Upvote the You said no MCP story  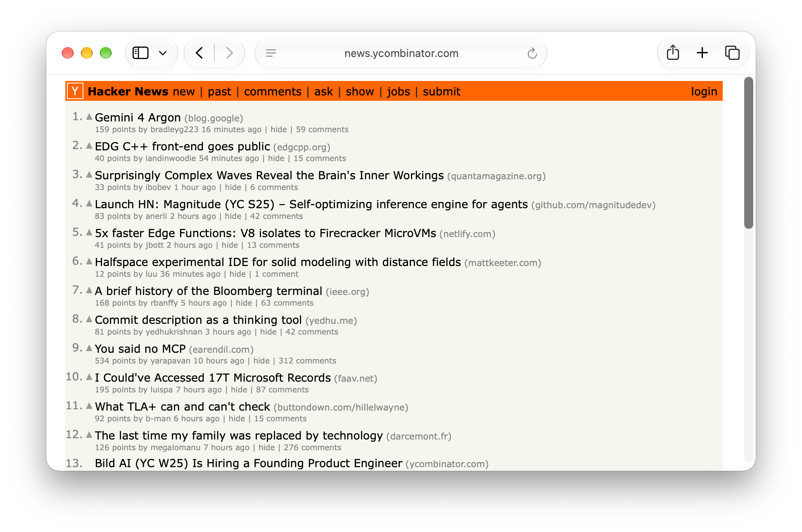coord(89,348)
